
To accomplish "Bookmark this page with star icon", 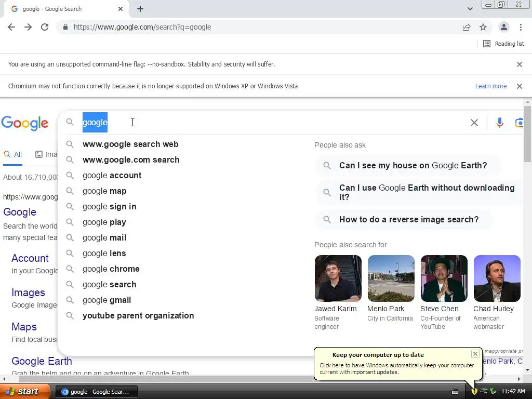I will (483, 27).
